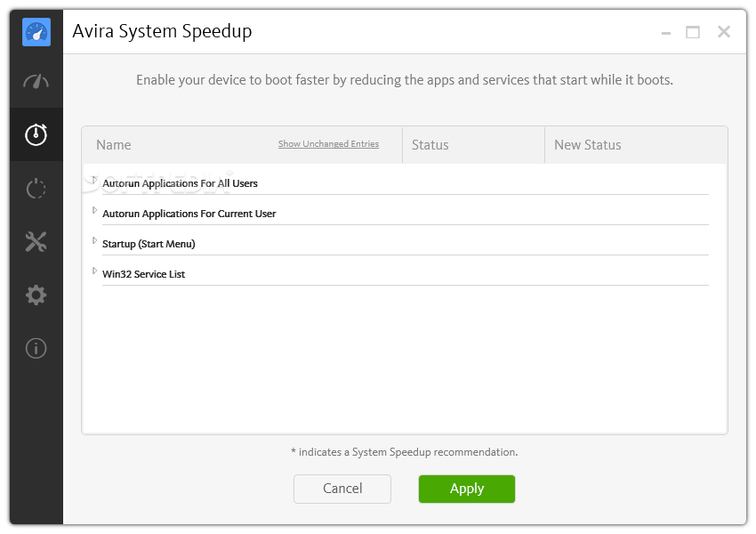The height and width of the screenshot is (534, 756).
Task: Click the Avira System Speedup logo icon
Action: pyautogui.click(x=36, y=32)
